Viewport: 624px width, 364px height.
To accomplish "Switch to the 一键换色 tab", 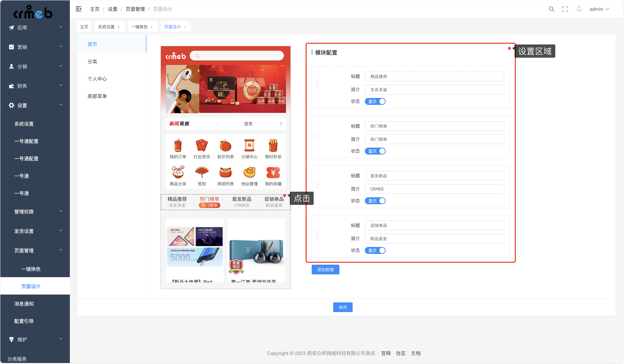I will [x=139, y=27].
